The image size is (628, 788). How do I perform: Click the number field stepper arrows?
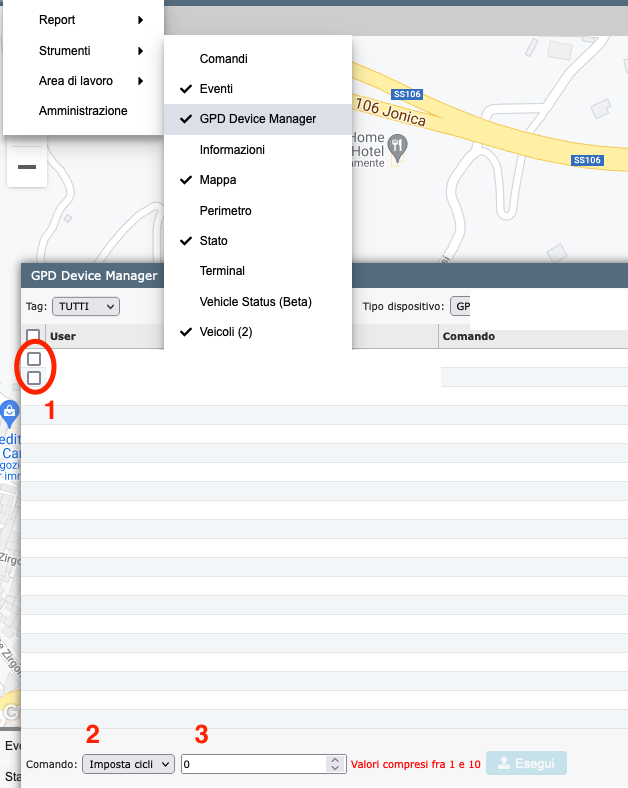(335, 764)
